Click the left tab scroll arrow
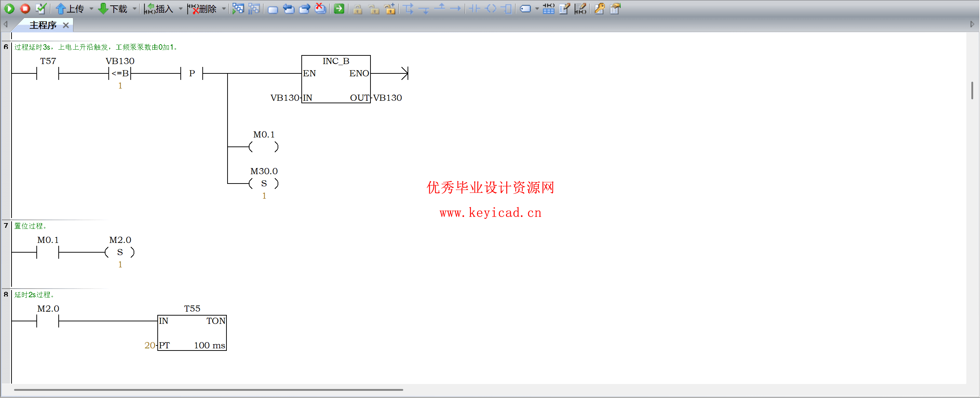 click(x=6, y=24)
